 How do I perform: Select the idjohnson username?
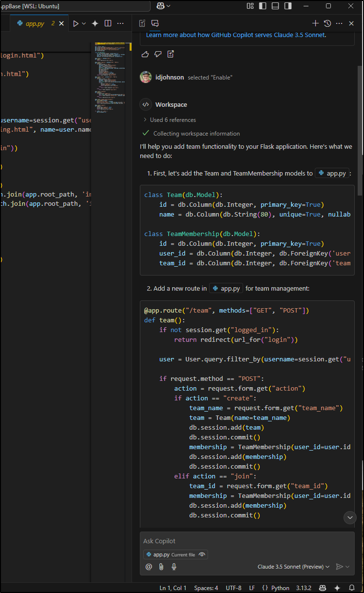coord(170,77)
